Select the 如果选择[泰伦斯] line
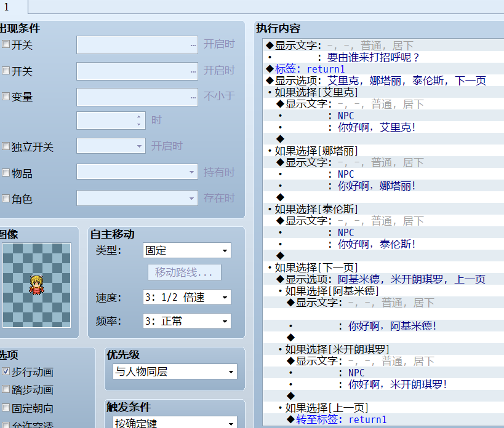Image resolution: width=504 pixels, height=428 pixels. coord(383,209)
